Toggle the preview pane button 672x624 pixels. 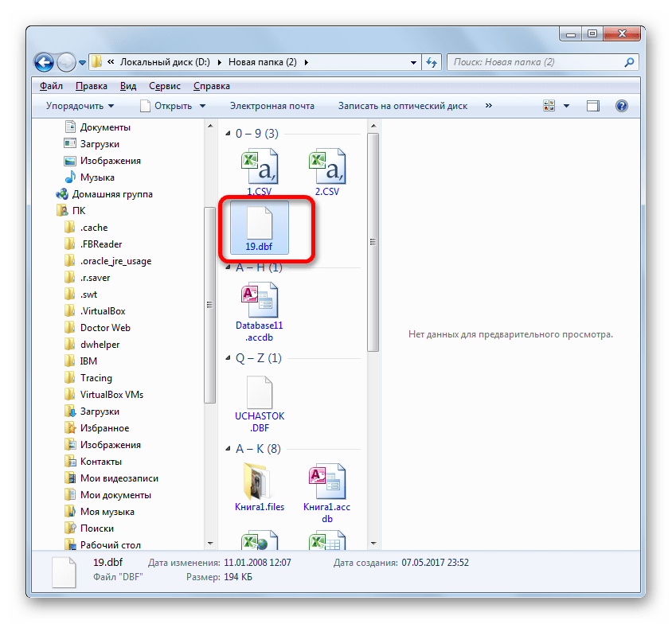tap(592, 106)
